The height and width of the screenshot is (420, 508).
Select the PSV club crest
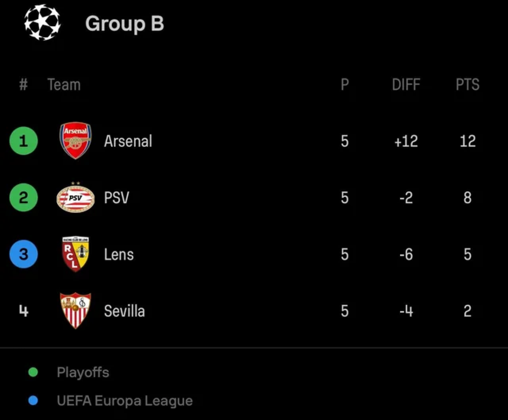pos(76,197)
